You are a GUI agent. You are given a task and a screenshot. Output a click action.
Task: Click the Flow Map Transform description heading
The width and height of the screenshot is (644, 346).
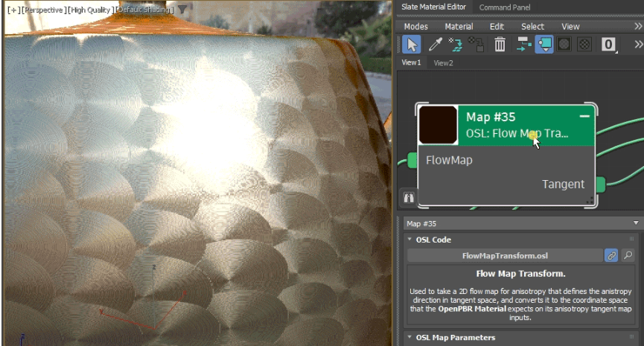520,273
